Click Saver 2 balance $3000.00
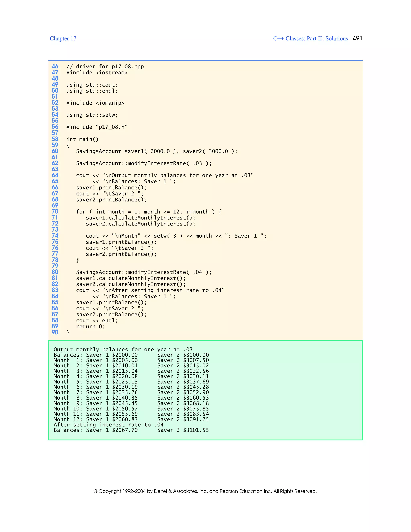This screenshot has width=411, height=532. [x=196, y=355]
